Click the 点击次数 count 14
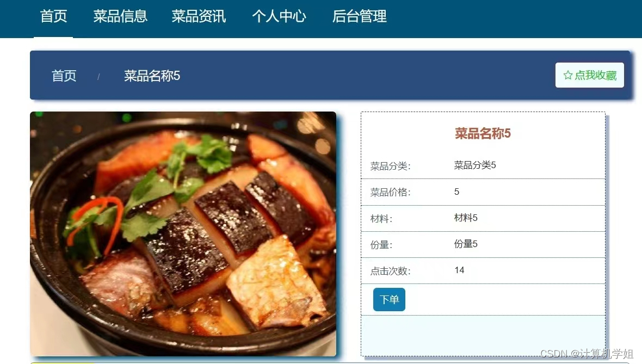The image size is (642, 364). (459, 270)
